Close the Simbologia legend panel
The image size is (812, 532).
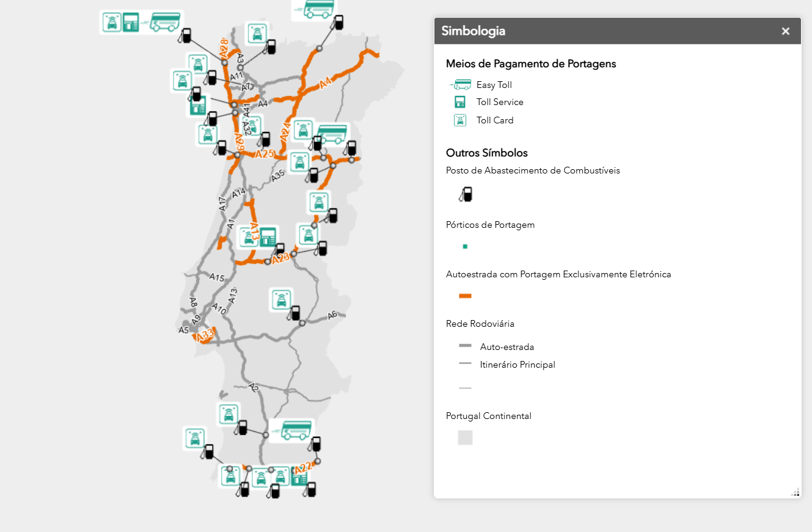pyautogui.click(x=785, y=31)
